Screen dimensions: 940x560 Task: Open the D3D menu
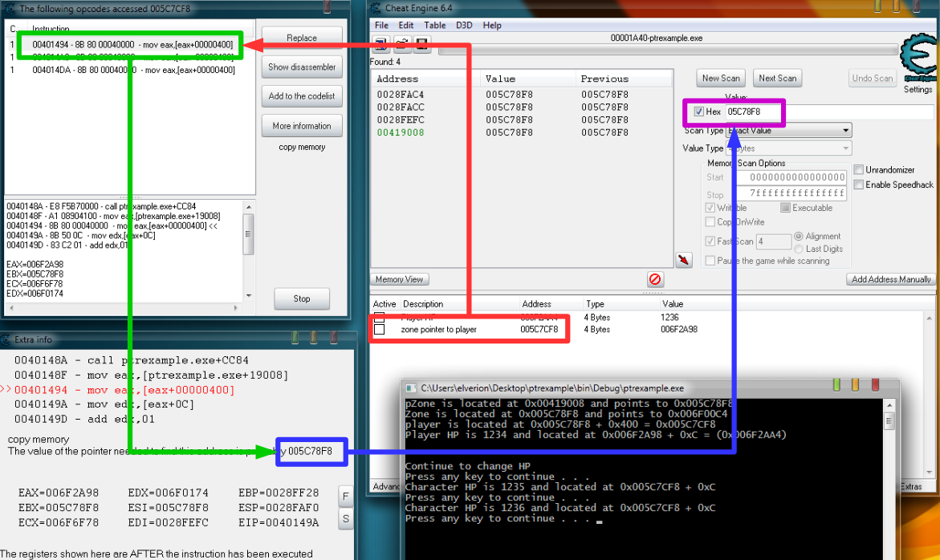coord(464,26)
